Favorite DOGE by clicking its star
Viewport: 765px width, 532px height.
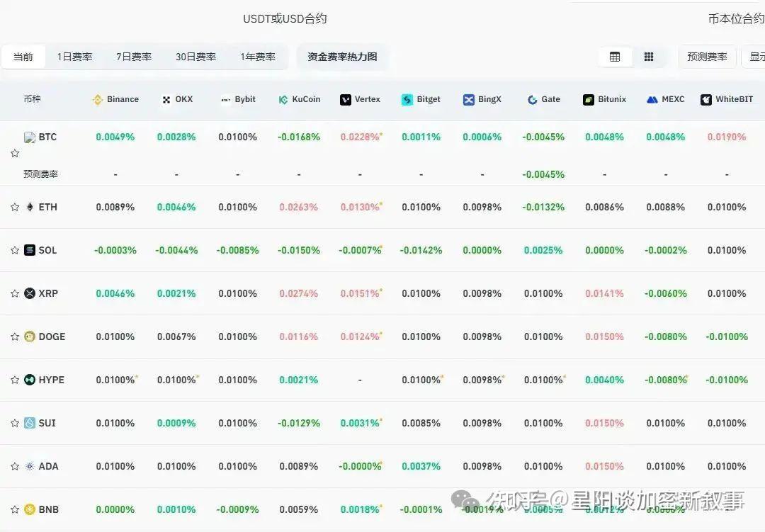coord(14,336)
